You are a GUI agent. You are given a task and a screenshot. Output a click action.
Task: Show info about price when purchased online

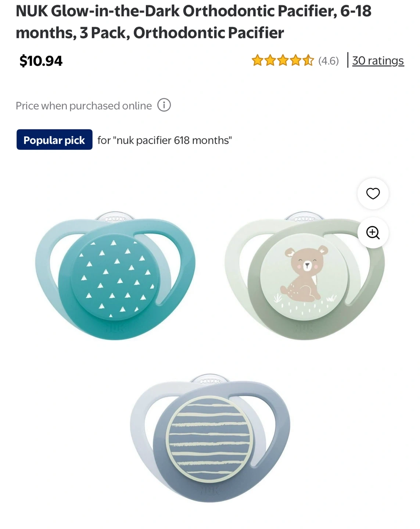pos(164,105)
